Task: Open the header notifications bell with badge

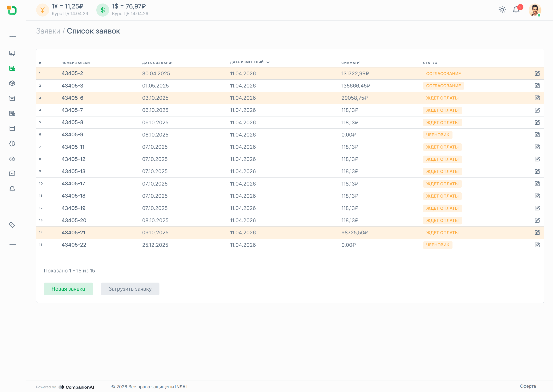Action: point(516,10)
